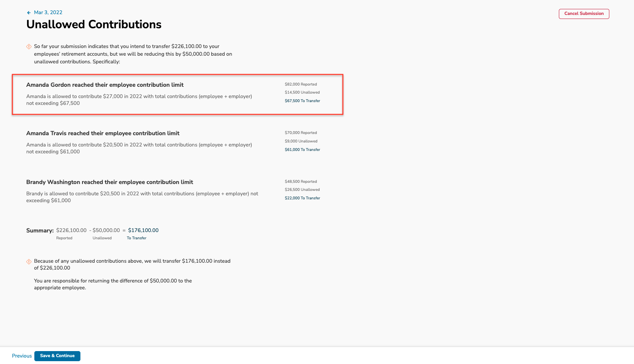This screenshot has height=364, width=634.
Task: Click the $61,000 To Transfer amount
Action: pyautogui.click(x=302, y=150)
